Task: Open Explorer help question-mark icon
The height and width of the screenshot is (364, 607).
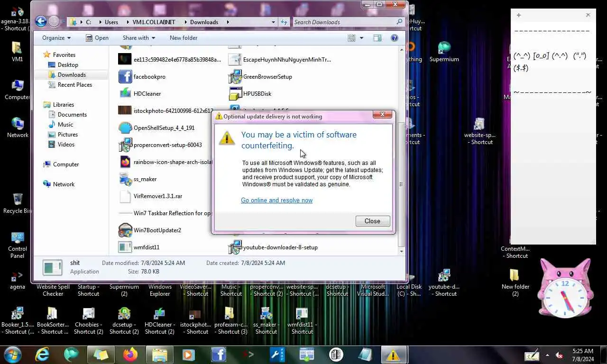Action: tap(394, 38)
